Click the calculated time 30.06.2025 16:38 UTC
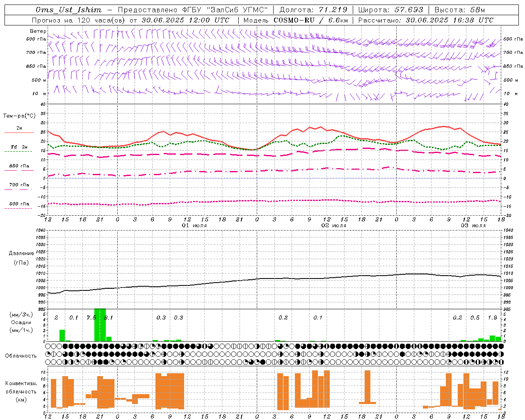 click(x=450, y=20)
